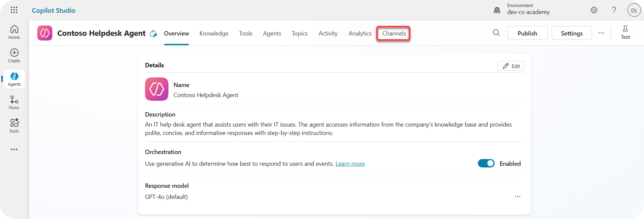Click the help question mark icon

click(x=614, y=10)
